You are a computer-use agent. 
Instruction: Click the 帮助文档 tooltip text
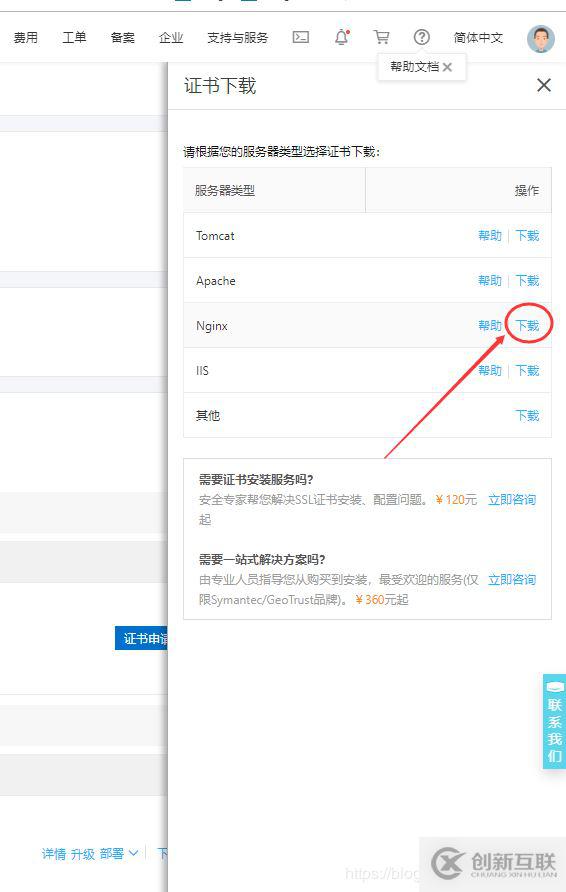[x=415, y=67]
